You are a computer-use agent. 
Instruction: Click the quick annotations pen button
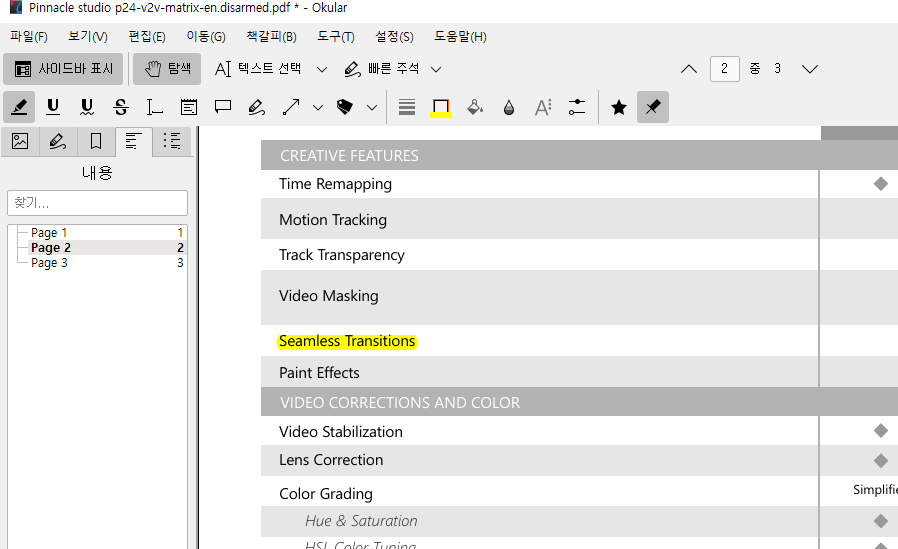(381, 69)
